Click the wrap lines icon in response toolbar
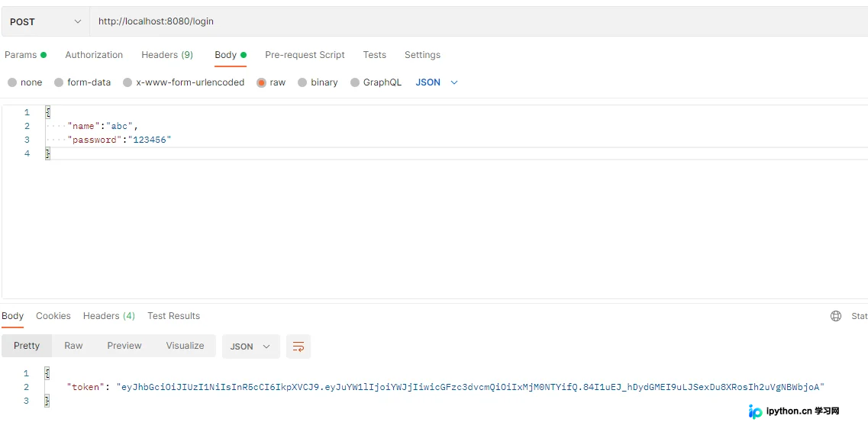Screen dimensions: 868x432 298,347
